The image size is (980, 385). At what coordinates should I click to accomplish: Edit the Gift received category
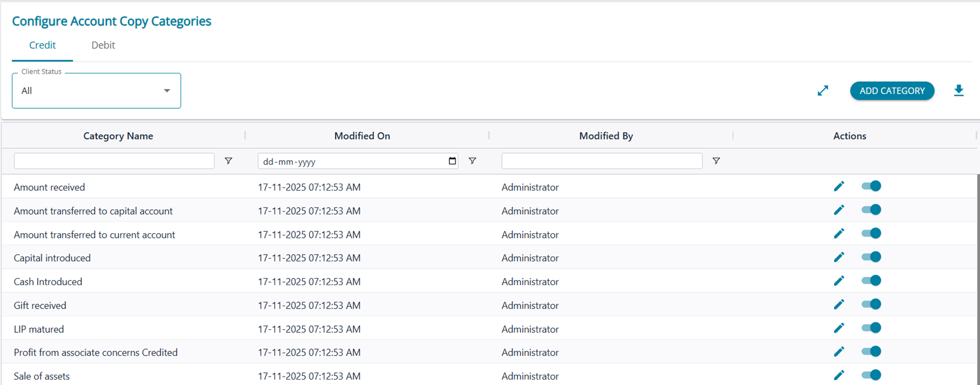point(839,304)
